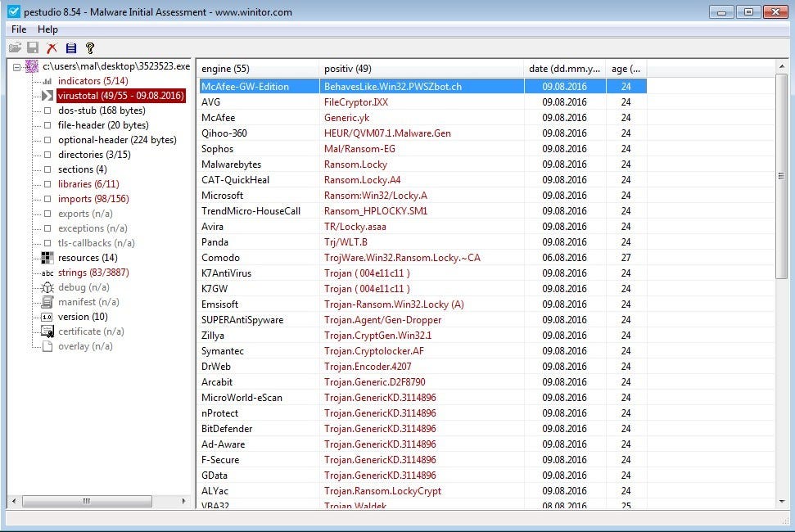Screen dimensions: 795x532
Task: Click the table vertical scrollbar thumb
Action: [x=781, y=176]
